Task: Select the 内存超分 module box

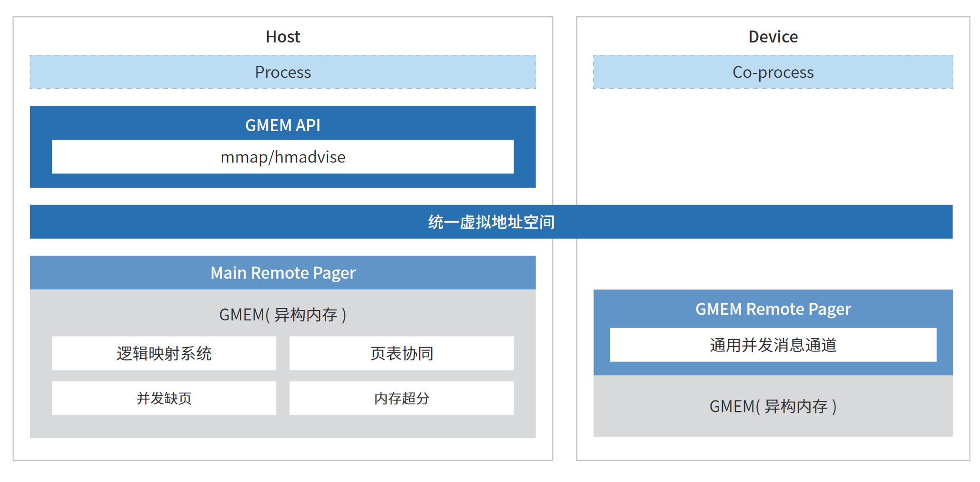Action: pos(401,398)
